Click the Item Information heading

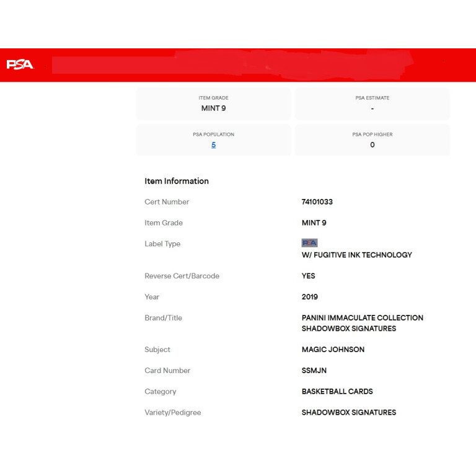(177, 181)
